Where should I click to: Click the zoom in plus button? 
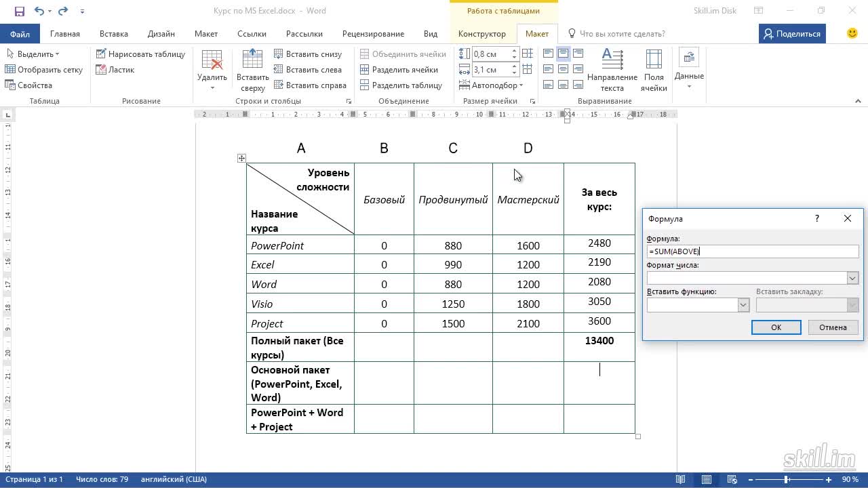829,479
